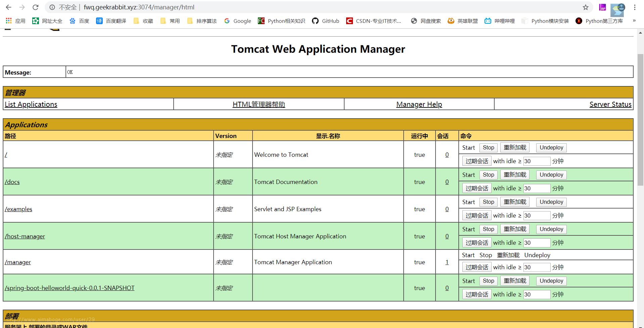Stop the root / application

tap(488, 148)
